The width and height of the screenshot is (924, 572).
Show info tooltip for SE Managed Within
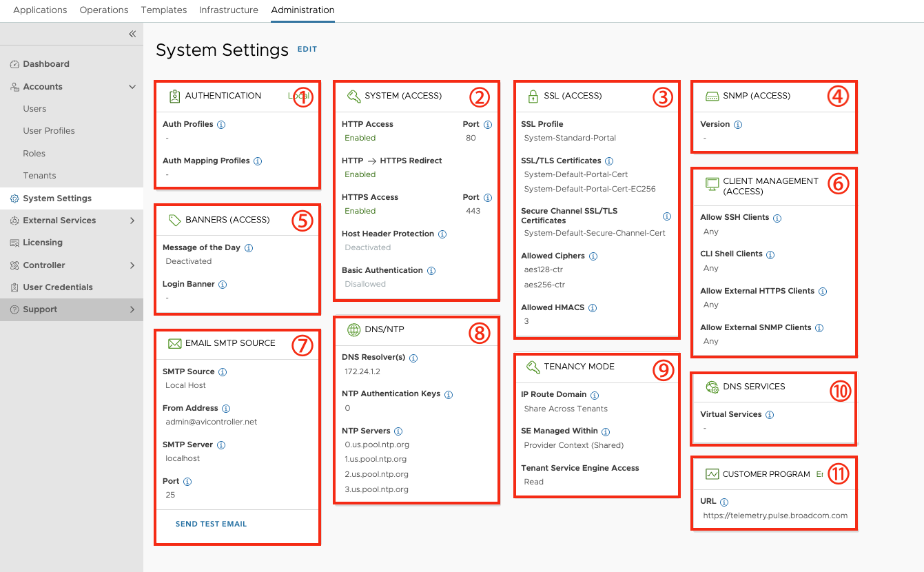click(x=606, y=432)
